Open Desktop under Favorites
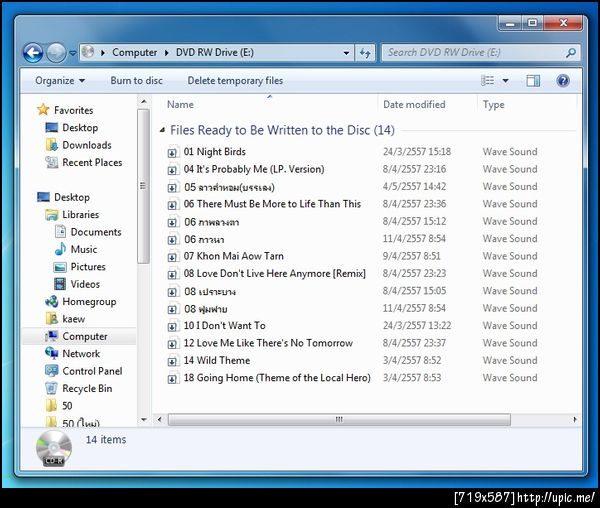This screenshot has height=508, width=600. (x=80, y=127)
